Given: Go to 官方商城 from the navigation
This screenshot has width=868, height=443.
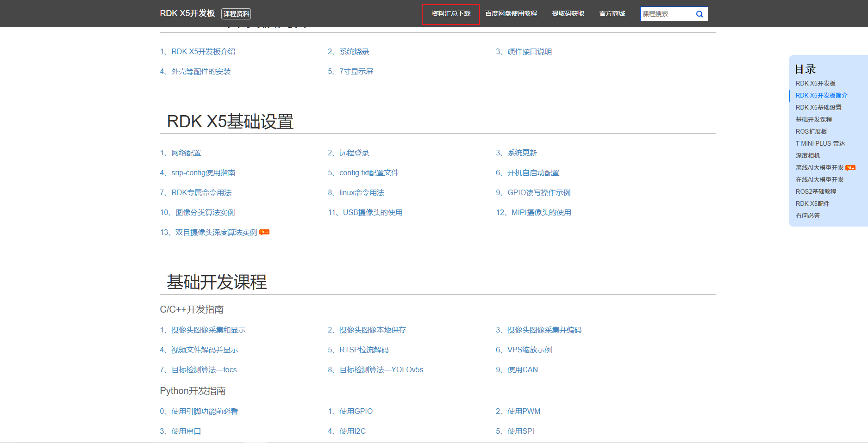Looking at the screenshot, I should pyautogui.click(x=612, y=14).
